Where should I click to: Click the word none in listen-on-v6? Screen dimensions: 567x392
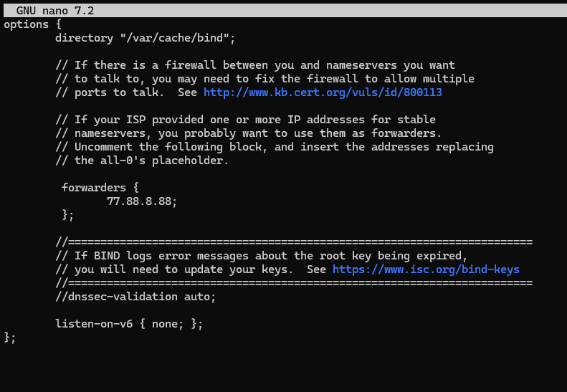pyautogui.click(x=165, y=324)
